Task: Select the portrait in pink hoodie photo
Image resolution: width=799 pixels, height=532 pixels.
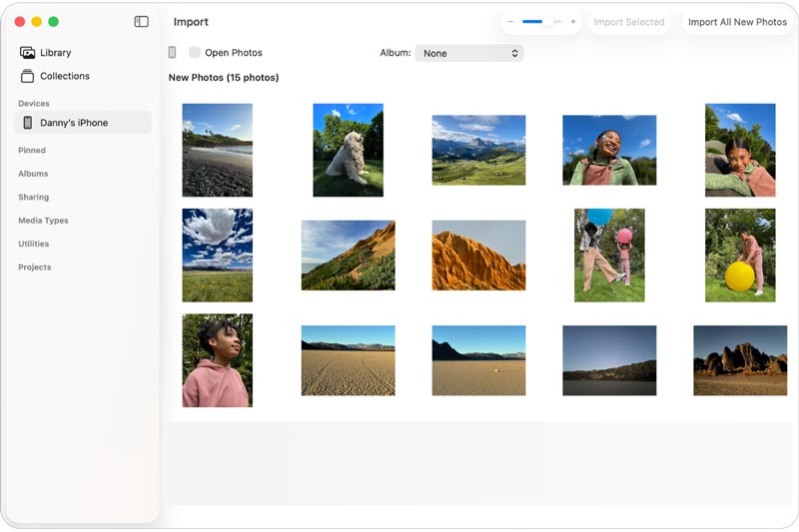Action: click(x=218, y=360)
